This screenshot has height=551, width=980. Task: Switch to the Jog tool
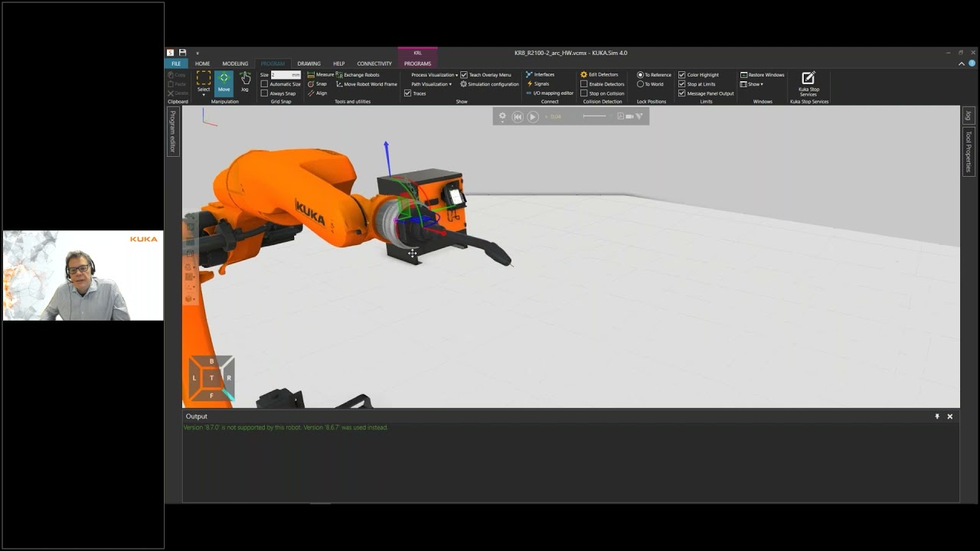245,81
